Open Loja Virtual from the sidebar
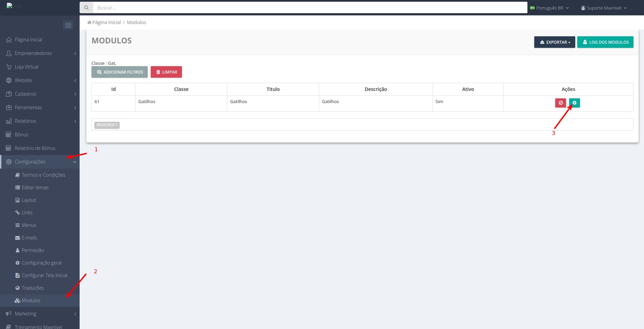Image resolution: width=644 pixels, height=329 pixels. [26, 67]
